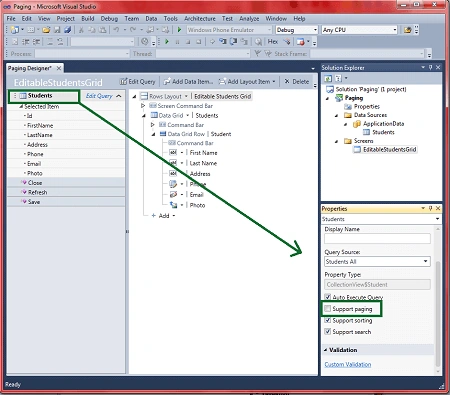Open the Any CPU platform dropdown
The height and width of the screenshot is (395, 450).
395,30
